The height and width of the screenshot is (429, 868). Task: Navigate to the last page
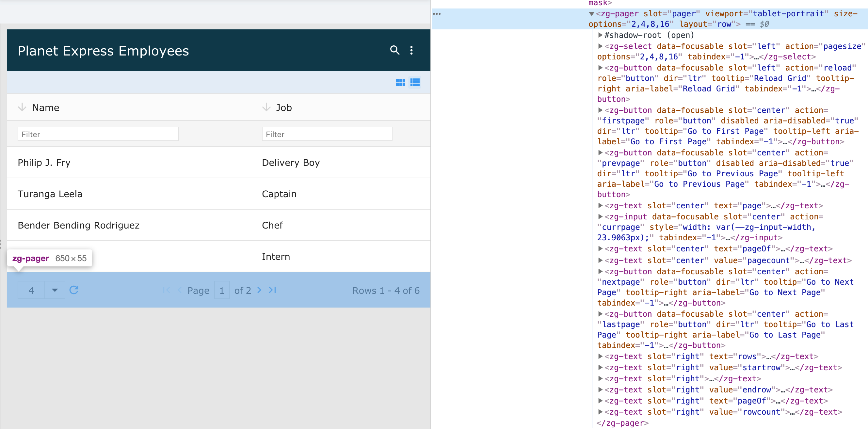click(x=275, y=291)
